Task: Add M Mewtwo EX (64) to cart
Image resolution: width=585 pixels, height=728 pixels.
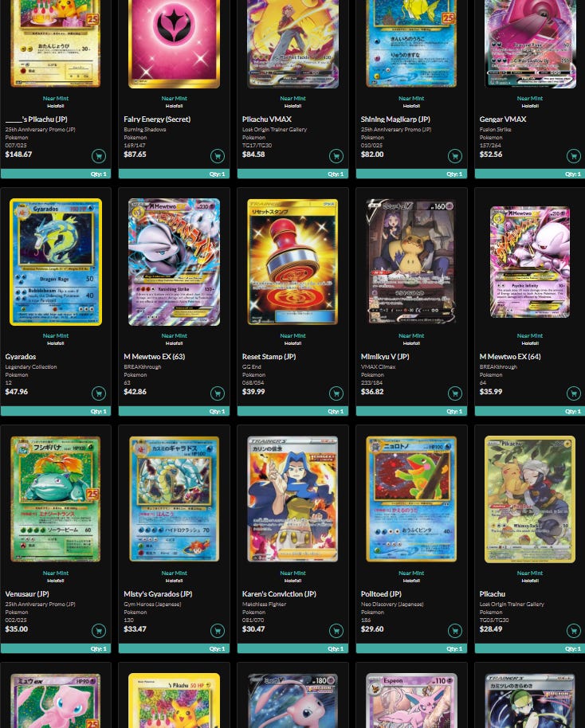Action: (x=573, y=393)
